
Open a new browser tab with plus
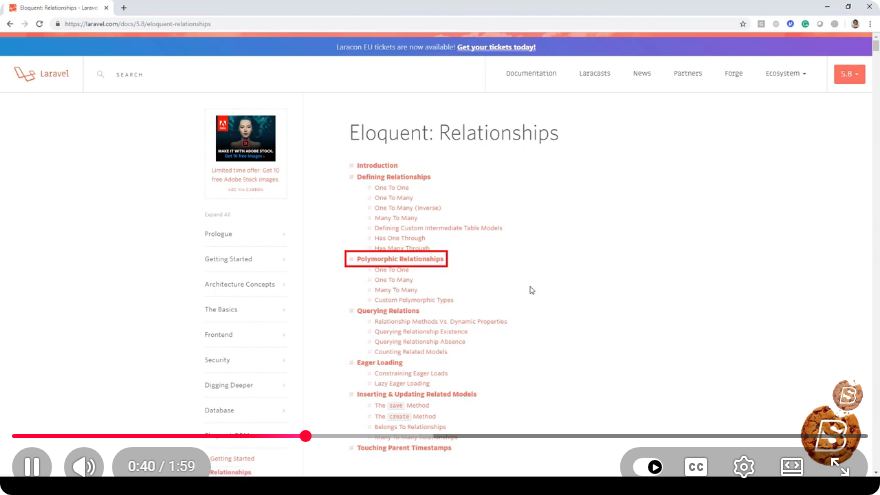click(x=123, y=8)
